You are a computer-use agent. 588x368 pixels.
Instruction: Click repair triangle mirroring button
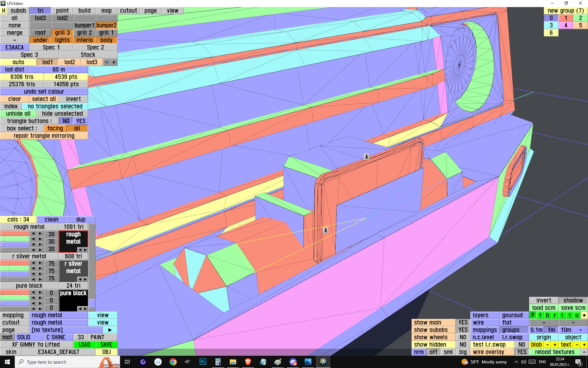44,136
